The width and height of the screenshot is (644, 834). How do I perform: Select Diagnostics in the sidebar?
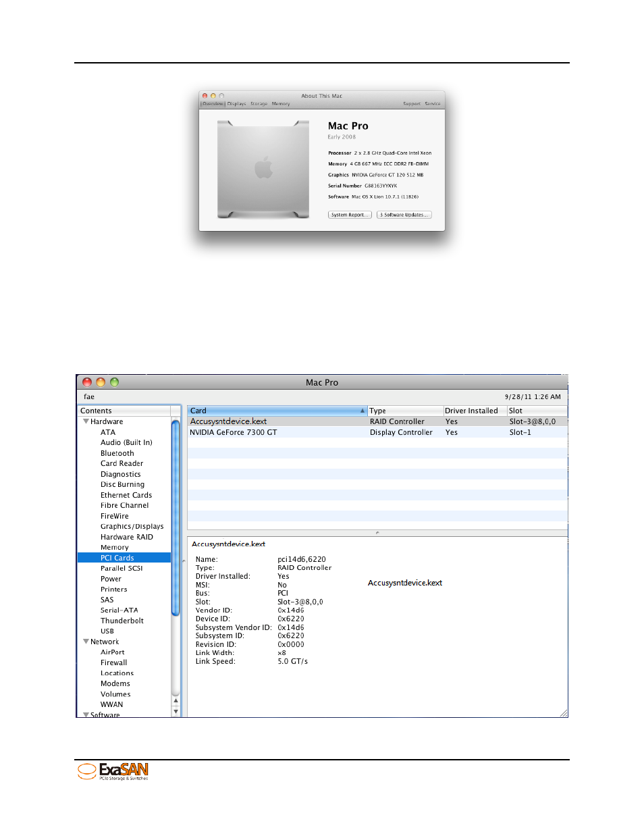click(120, 474)
